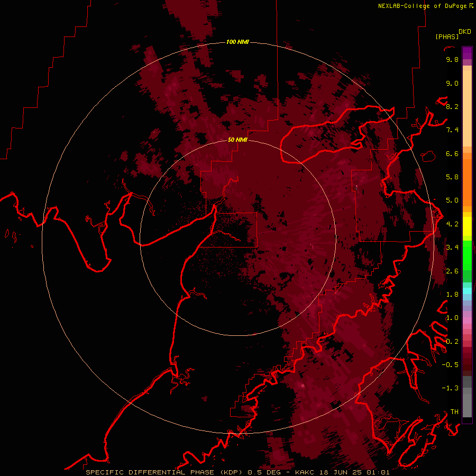Select the 7.4 legend value
This screenshot has height=476, width=476.
point(452,130)
